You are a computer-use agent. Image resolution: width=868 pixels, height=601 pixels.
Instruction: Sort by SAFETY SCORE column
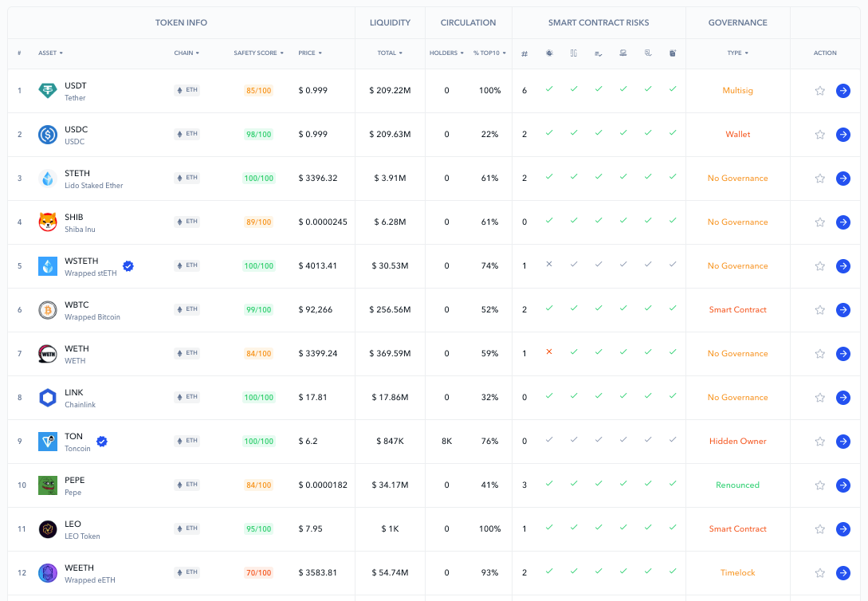pos(258,53)
